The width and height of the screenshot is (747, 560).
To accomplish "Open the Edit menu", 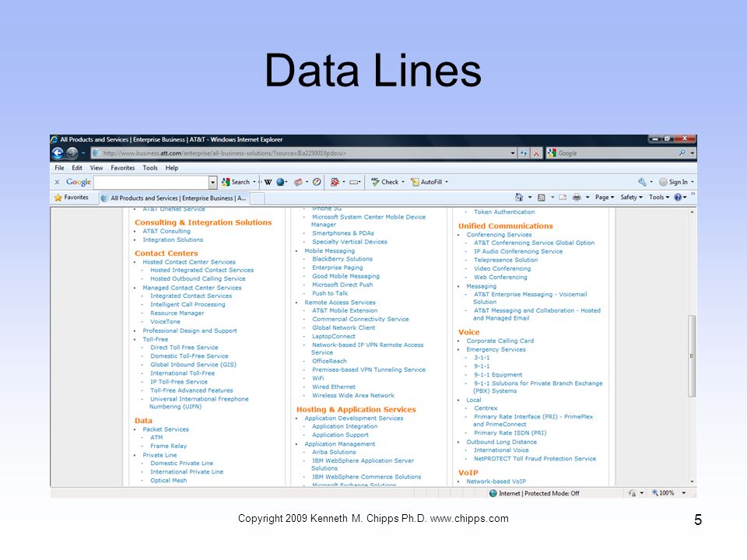I will pos(77,168).
